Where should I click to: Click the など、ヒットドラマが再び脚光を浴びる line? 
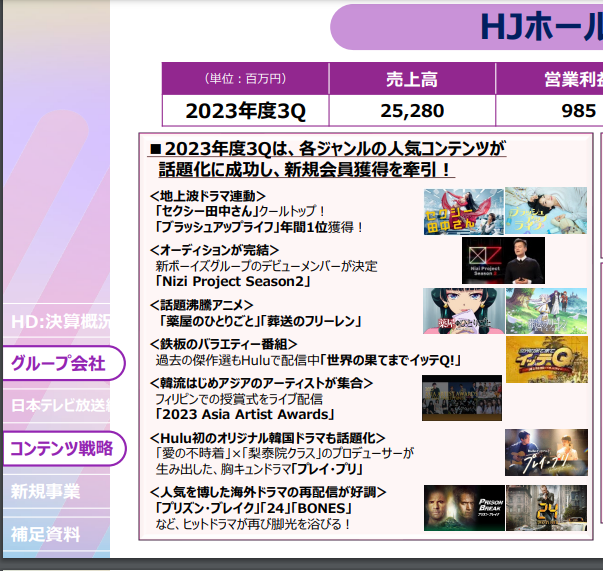point(253,524)
